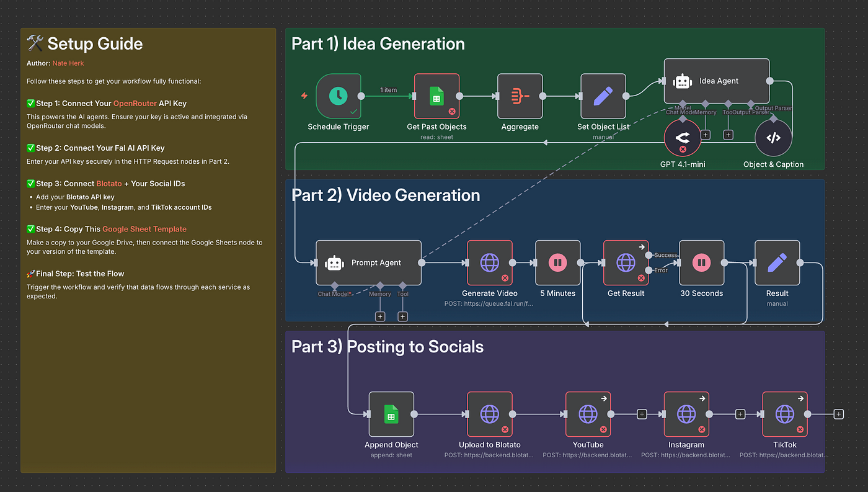868x492 pixels.
Task: Open the Google Sheet Template link
Action: [144, 229]
